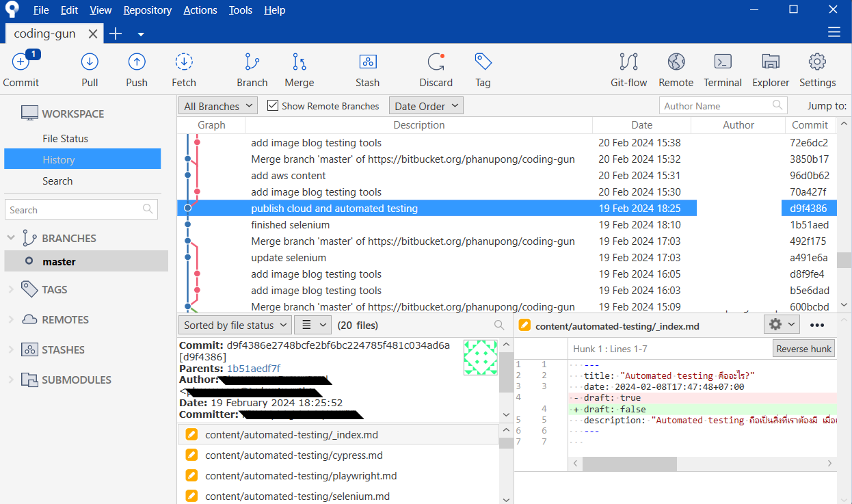Add a new tab with plus icon
This screenshot has width=852, height=504.
[x=116, y=34]
